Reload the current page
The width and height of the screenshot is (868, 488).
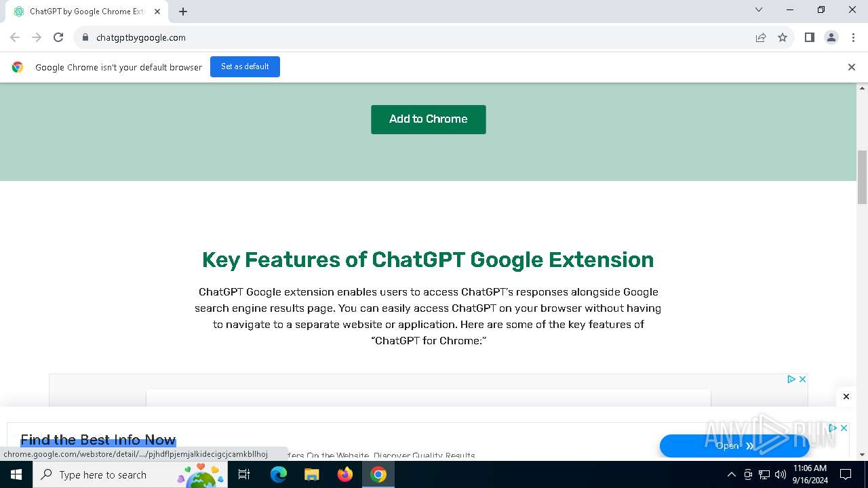[58, 37]
